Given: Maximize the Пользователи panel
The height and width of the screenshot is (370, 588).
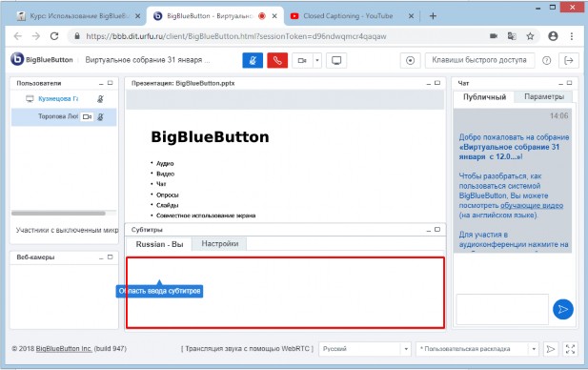Looking at the screenshot, I should pyautogui.click(x=110, y=83).
